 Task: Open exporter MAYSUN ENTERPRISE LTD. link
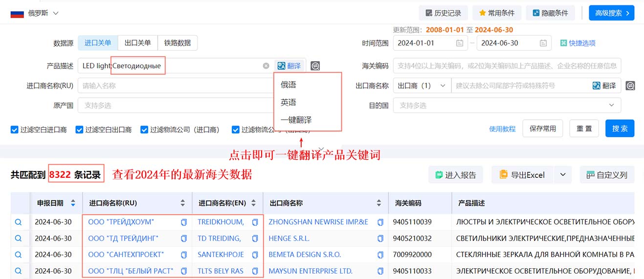311,271
